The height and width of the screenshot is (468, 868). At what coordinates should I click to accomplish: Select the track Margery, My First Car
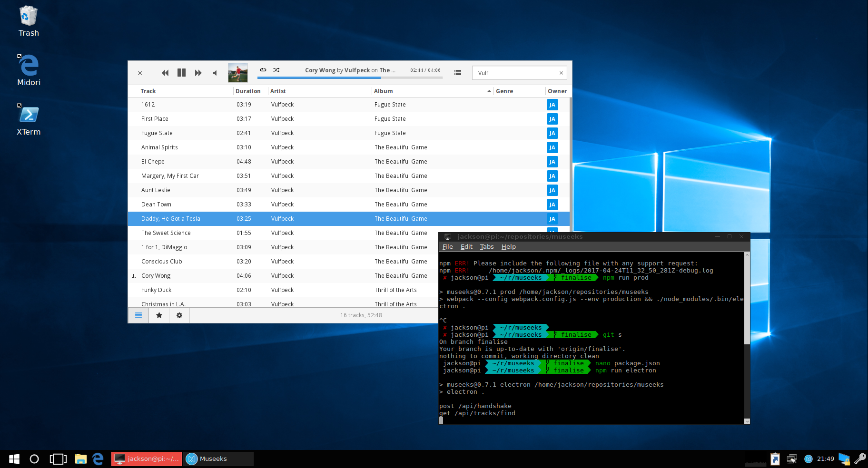349,176
